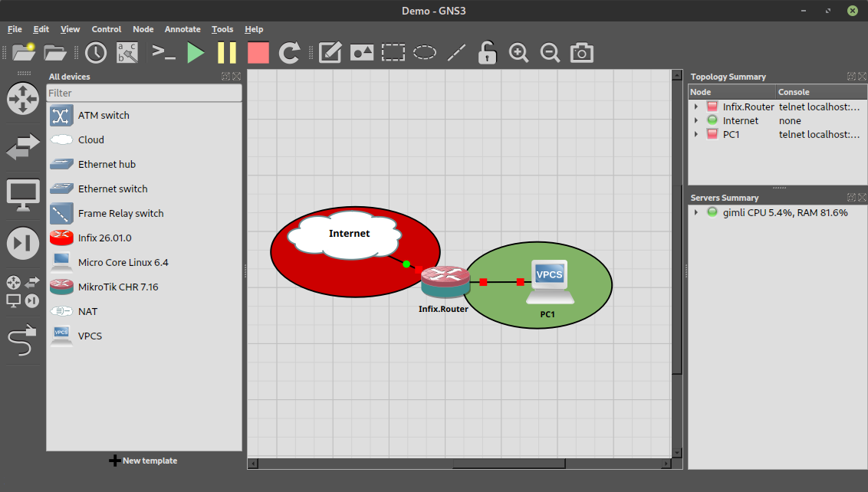This screenshot has width=868, height=492.
Task: Toggle the lock/unlock items padlock
Action: tap(487, 53)
